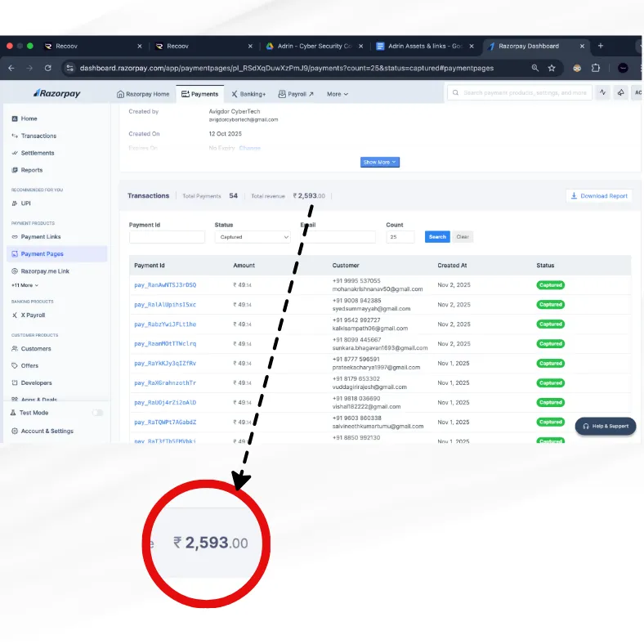Expand +11 More in sidebar
Viewport: 644px width, 644px height.
(x=25, y=285)
